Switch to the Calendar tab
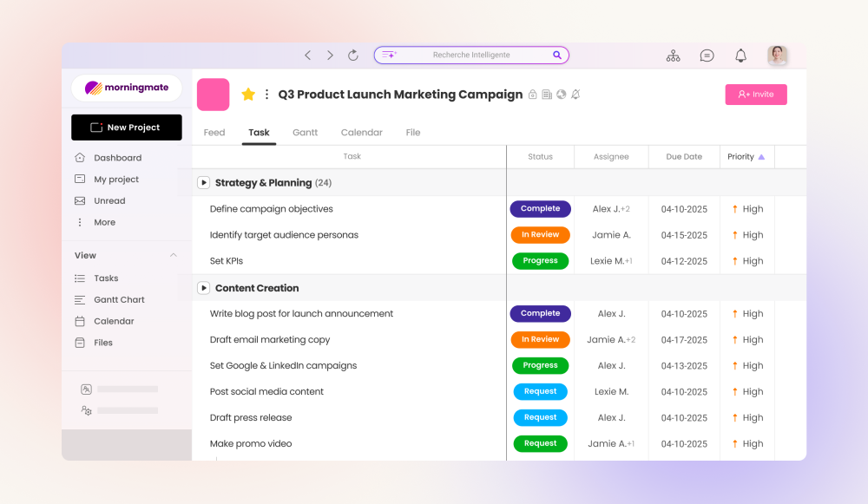 tap(361, 133)
